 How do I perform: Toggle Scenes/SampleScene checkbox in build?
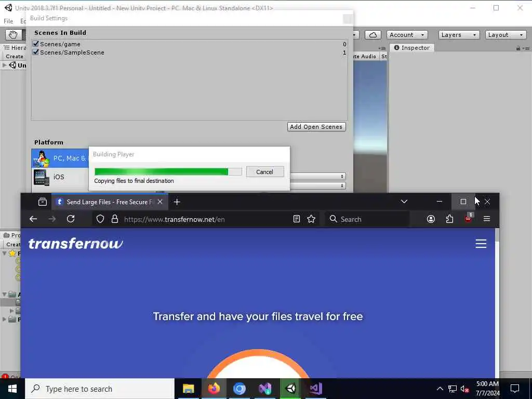click(36, 52)
